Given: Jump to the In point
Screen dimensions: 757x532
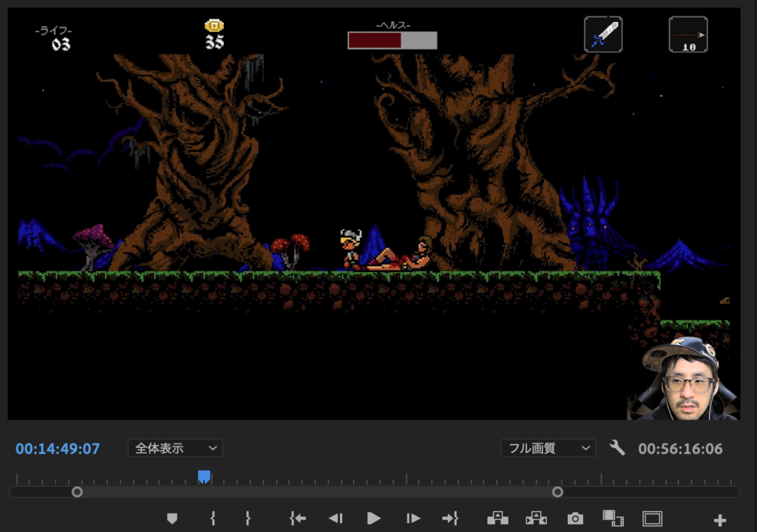Looking at the screenshot, I should 298,519.
